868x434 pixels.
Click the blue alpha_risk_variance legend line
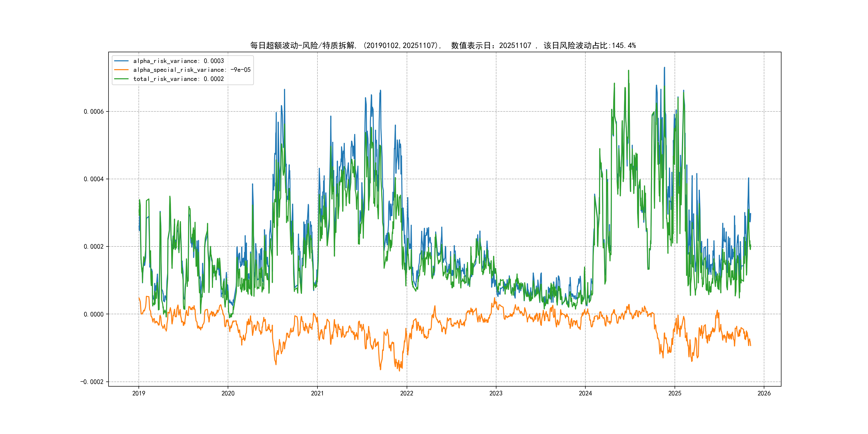point(121,61)
